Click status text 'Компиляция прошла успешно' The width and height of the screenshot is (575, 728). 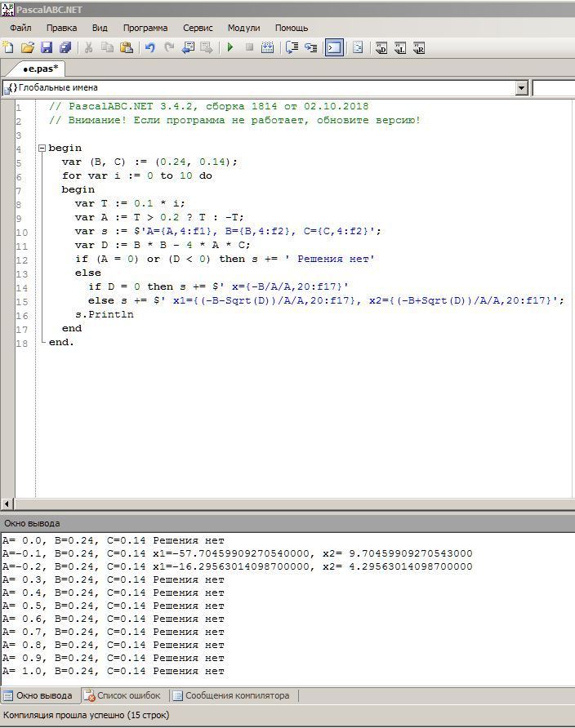(x=87, y=715)
